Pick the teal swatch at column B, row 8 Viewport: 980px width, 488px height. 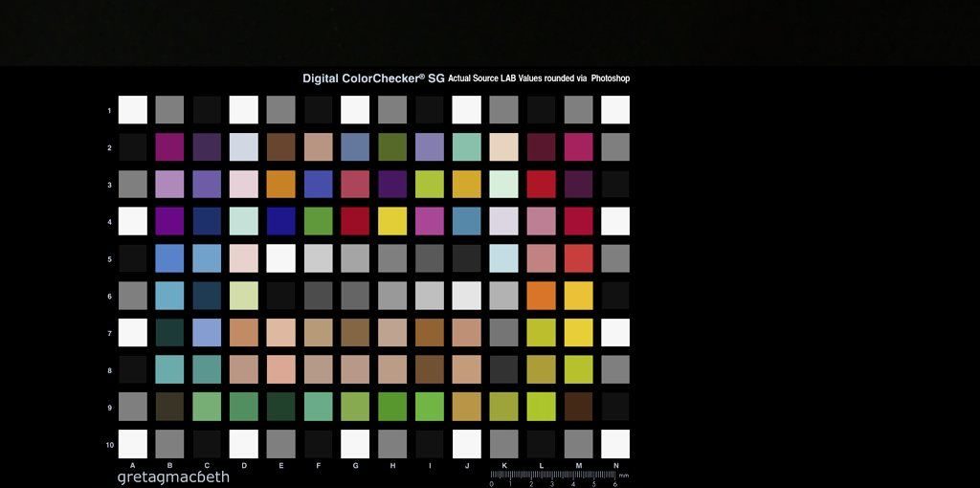coord(169,369)
